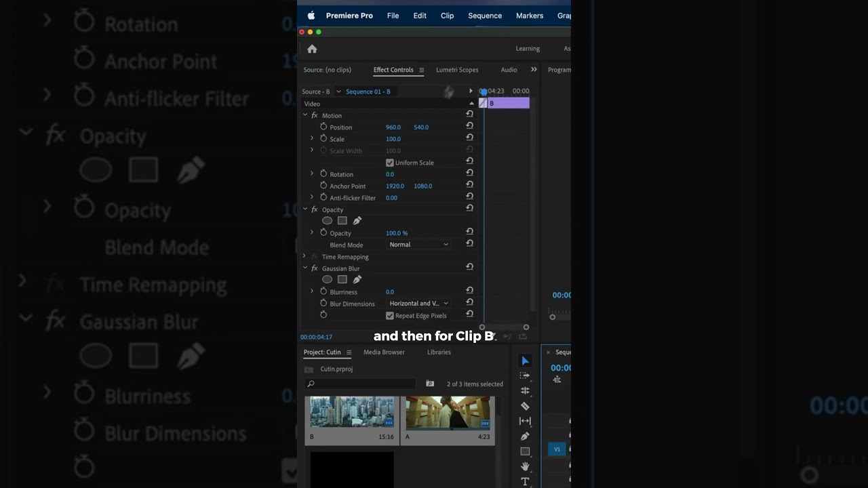Open the File menu
Screen dimensions: 868x488
click(393, 16)
